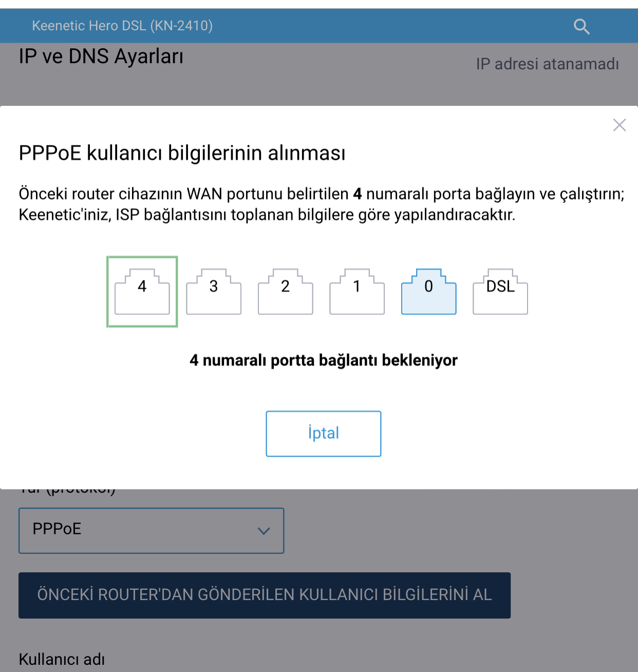The width and height of the screenshot is (638, 672).
Task: Click the Keenetic Hero DSL (KN-2410) title
Action: pos(122,26)
